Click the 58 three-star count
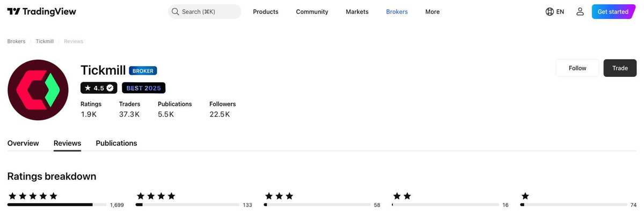This screenshot has height=217, width=644. click(377, 205)
